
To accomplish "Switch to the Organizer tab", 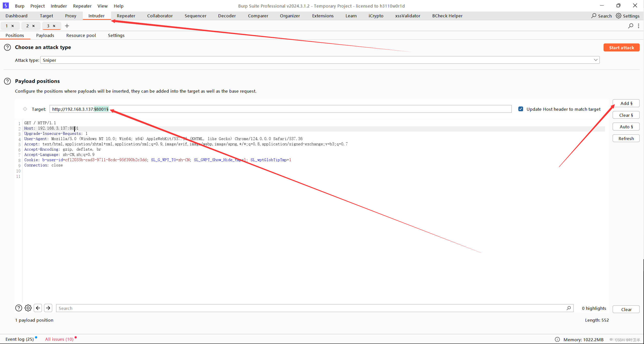I will pos(290,16).
